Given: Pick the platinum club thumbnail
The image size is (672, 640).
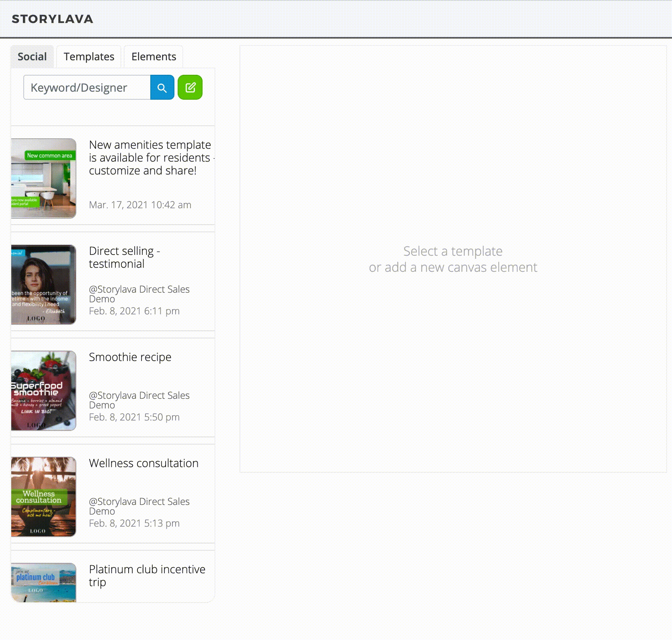Looking at the screenshot, I should pyautogui.click(x=43, y=582).
